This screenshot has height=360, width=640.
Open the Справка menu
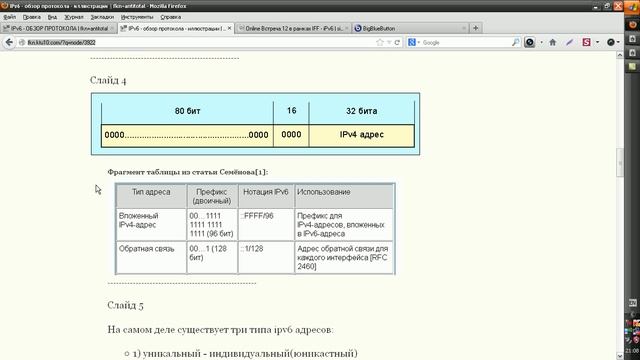171,17
